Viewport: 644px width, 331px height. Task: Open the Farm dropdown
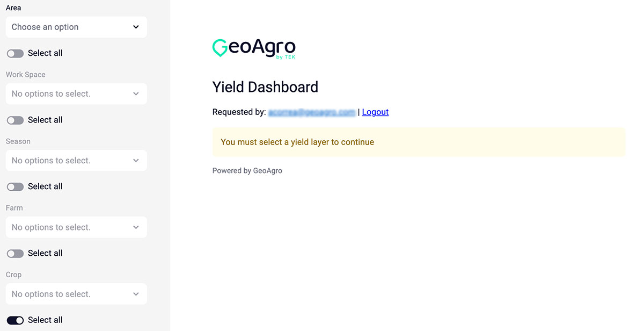(x=76, y=227)
